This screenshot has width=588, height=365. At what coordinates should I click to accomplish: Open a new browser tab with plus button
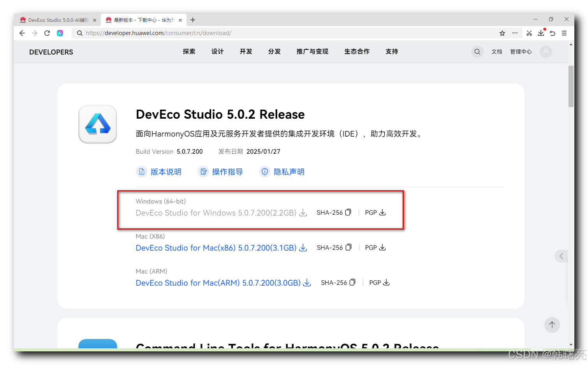point(193,20)
